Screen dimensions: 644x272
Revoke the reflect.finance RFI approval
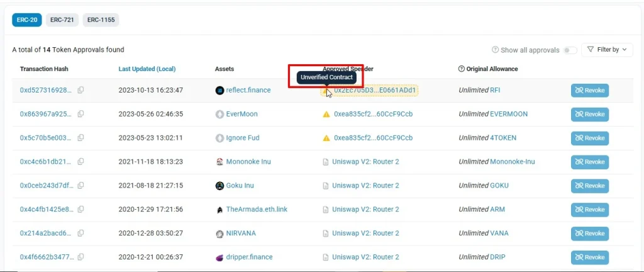click(x=590, y=91)
